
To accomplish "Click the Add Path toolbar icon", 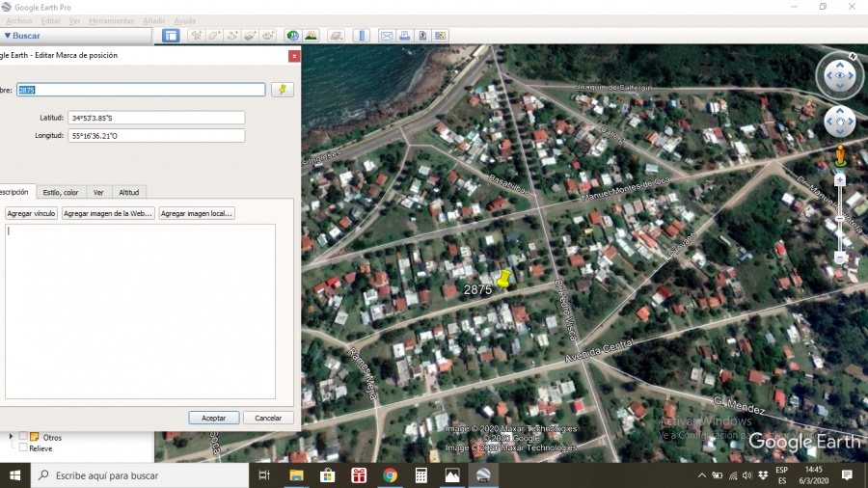I will pyautogui.click(x=232, y=36).
